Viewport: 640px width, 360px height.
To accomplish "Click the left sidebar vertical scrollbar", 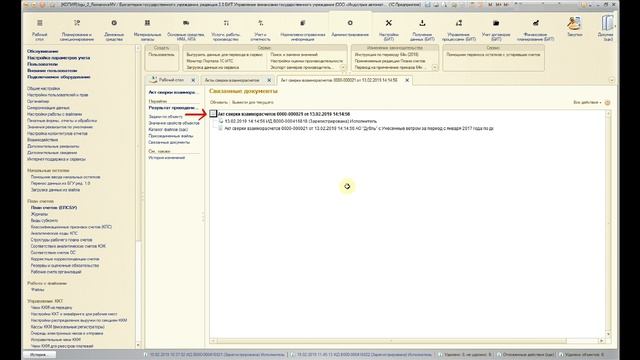I will [138, 196].
